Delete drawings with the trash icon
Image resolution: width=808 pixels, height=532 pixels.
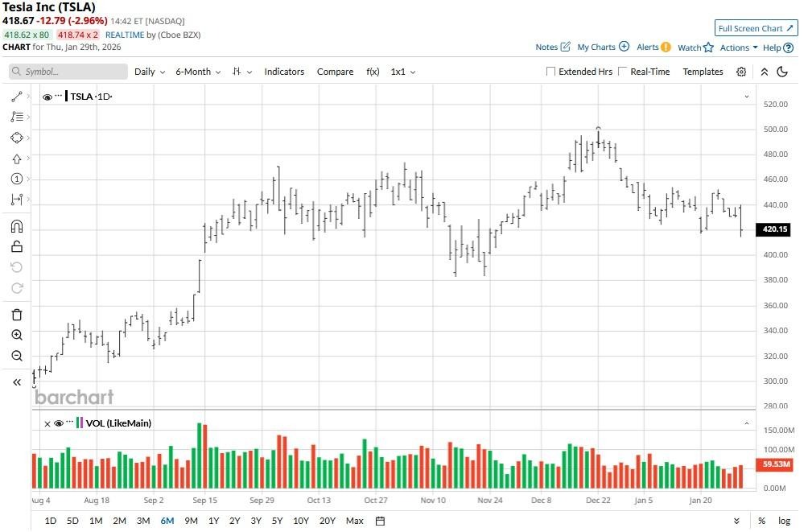click(16, 315)
